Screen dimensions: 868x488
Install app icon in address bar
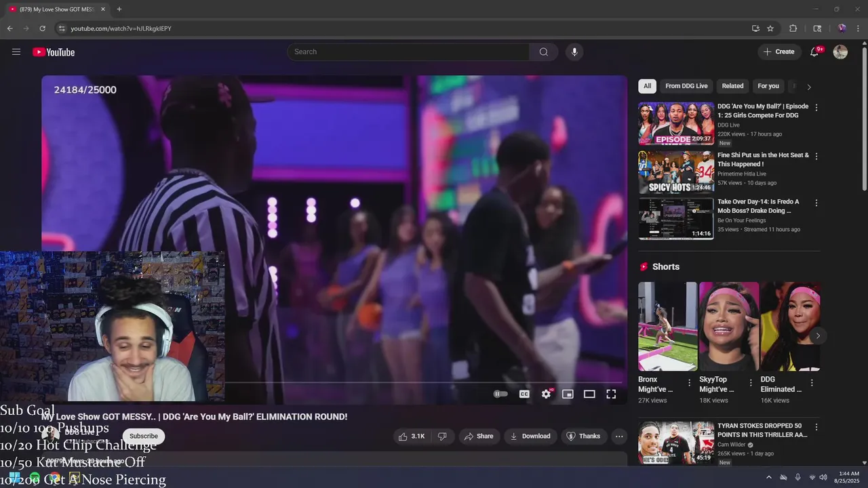tap(755, 28)
